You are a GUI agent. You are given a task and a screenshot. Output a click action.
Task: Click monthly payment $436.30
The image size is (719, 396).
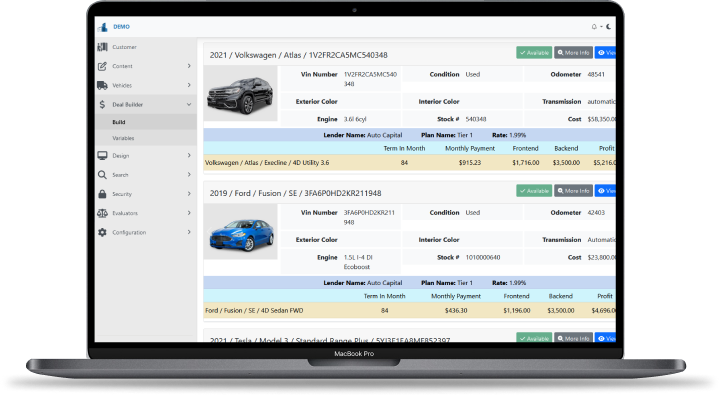[x=456, y=311]
